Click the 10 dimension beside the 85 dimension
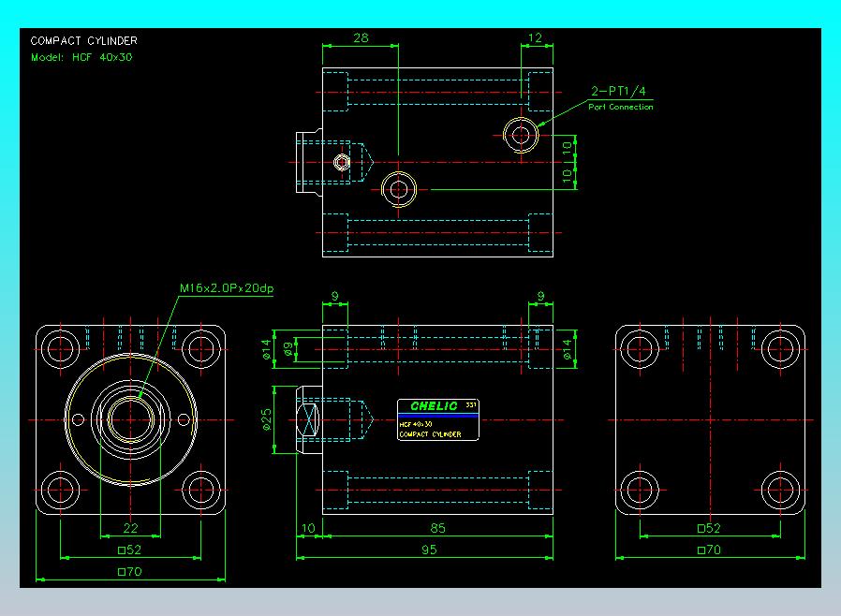The height and width of the screenshot is (616, 841). point(308,528)
